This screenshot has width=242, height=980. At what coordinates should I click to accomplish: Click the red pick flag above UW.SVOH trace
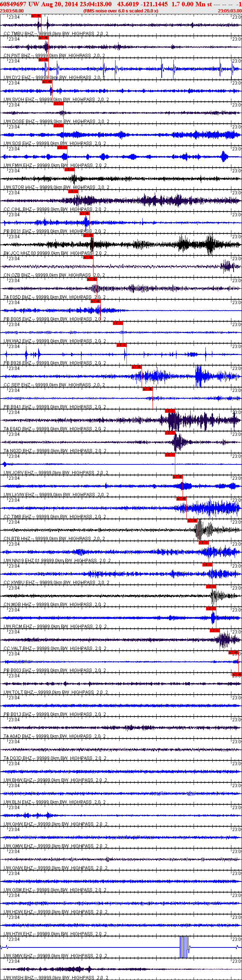coord(47,81)
